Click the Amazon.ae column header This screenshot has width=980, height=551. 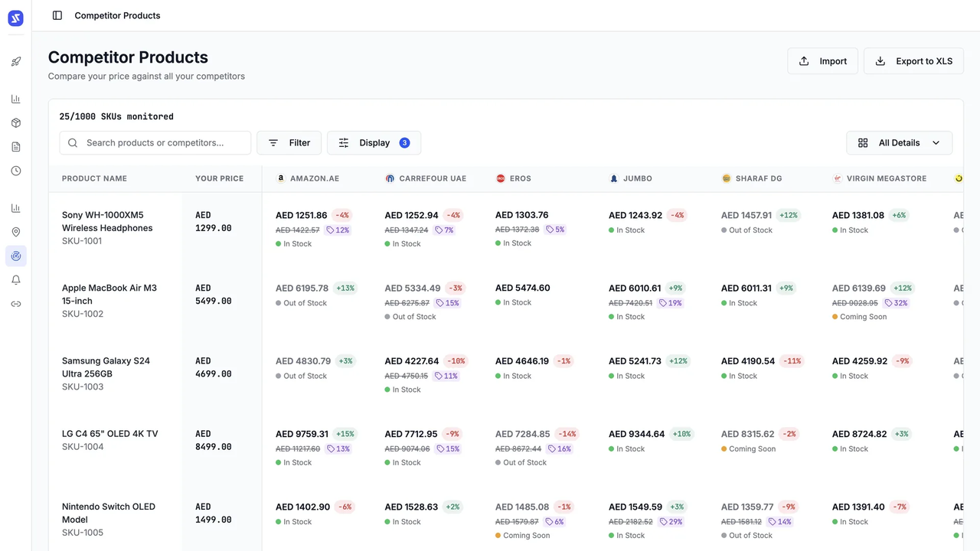[308, 178]
